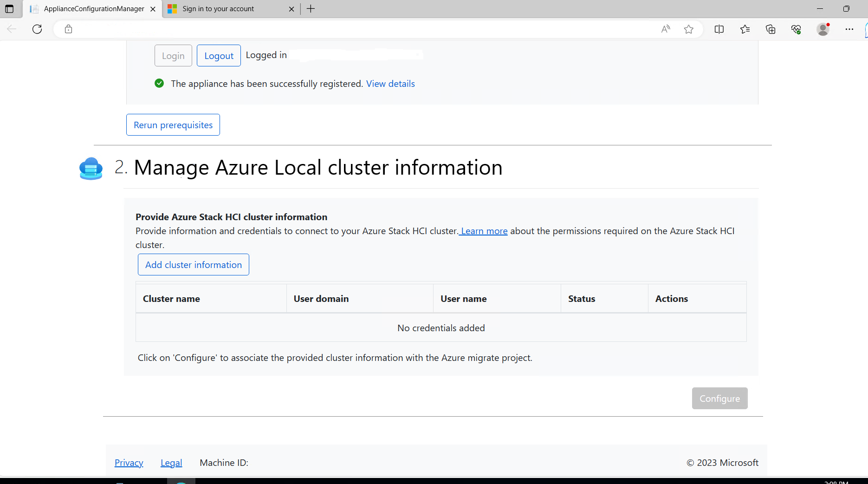Click Add cluster information button
The height and width of the screenshot is (484, 868).
[194, 265]
